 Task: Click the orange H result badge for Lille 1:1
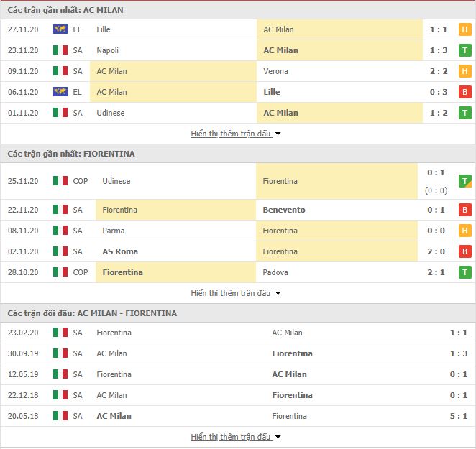[x=464, y=29]
